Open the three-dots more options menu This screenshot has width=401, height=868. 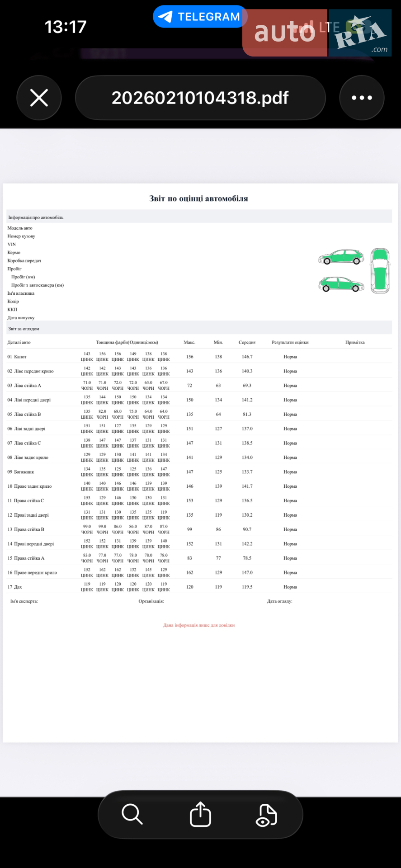[x=362, y=98]
